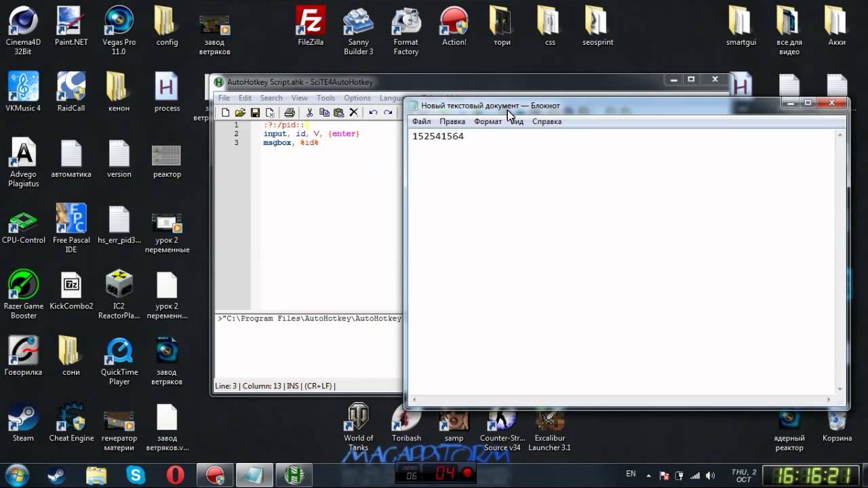Click the Paste clipboard icon
Screen dimensions: 868x488
338,113
